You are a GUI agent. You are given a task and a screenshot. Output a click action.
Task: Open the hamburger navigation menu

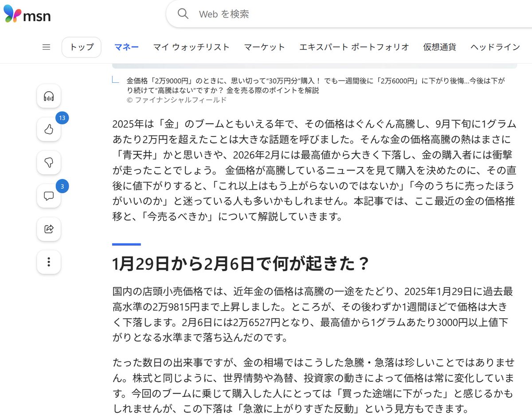[46, 47]
